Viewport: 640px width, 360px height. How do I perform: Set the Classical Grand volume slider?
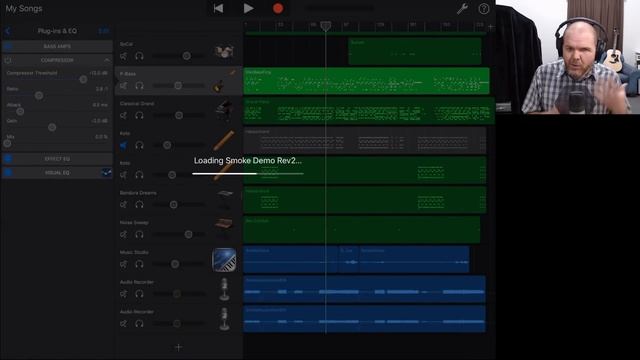179,116
